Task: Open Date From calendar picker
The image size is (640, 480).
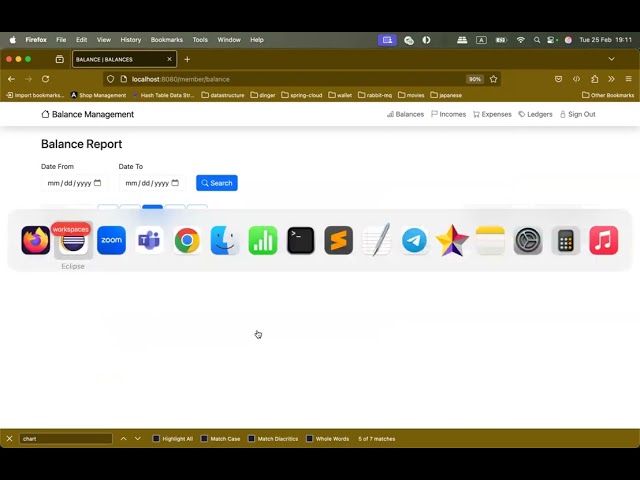Action: [x=98, y=182]
